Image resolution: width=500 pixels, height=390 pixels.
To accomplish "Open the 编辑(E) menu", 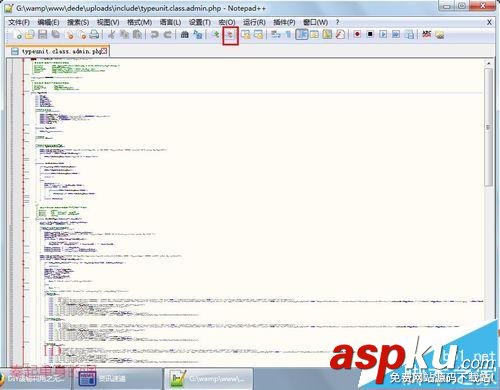I will 48,23.
